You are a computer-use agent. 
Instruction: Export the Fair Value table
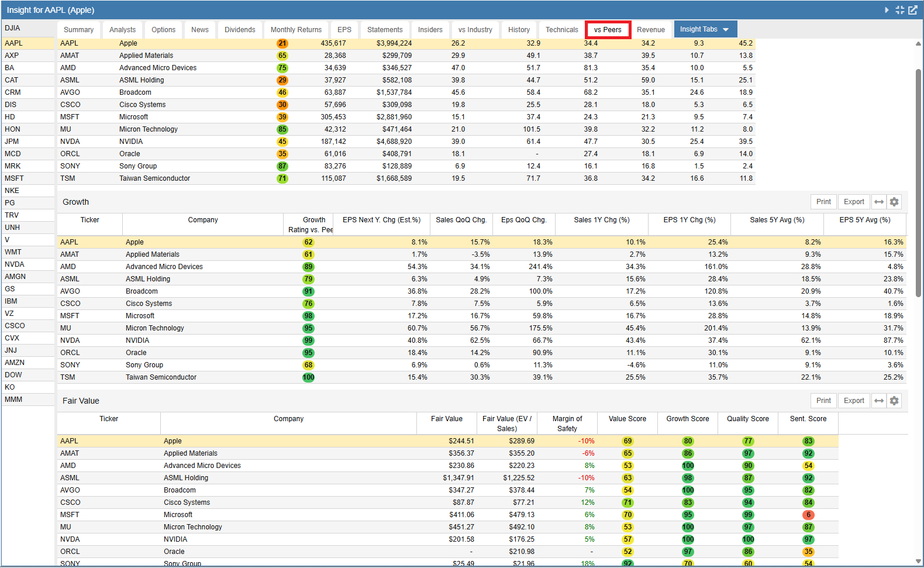coord(854,401)
